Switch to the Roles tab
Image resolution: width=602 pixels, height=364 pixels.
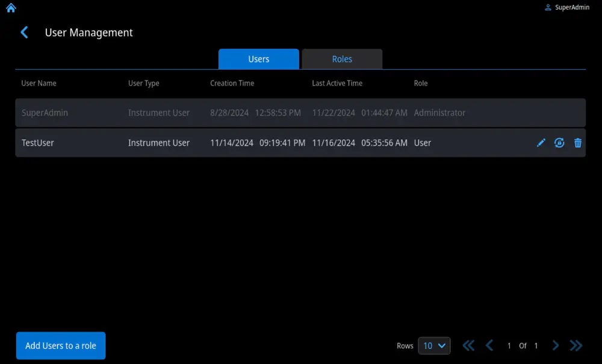click(342, 59)
